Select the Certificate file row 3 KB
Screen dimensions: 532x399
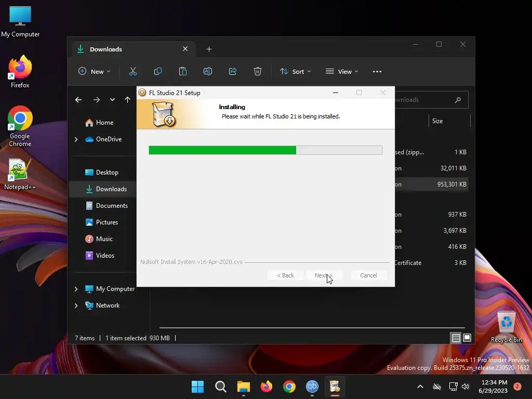431,263
